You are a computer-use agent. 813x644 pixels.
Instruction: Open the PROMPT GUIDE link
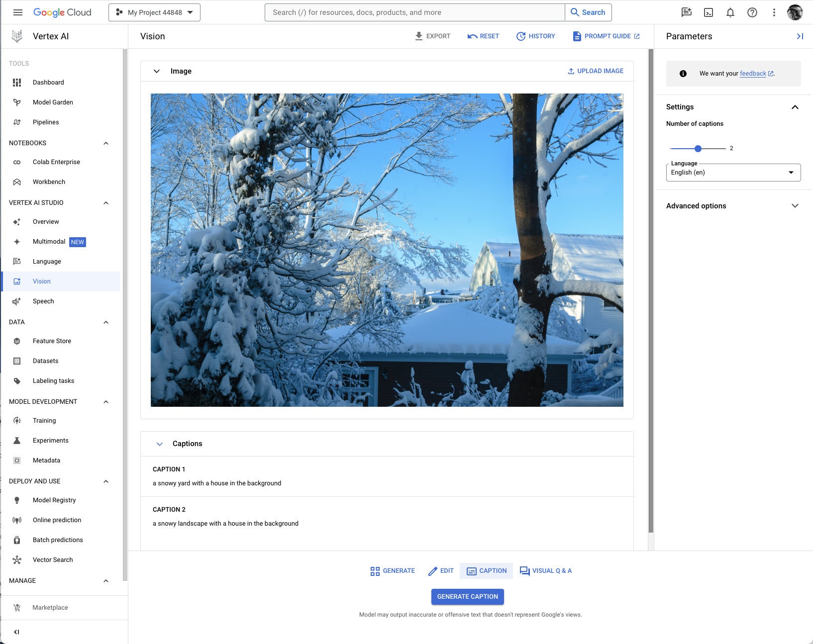(607, 36)
